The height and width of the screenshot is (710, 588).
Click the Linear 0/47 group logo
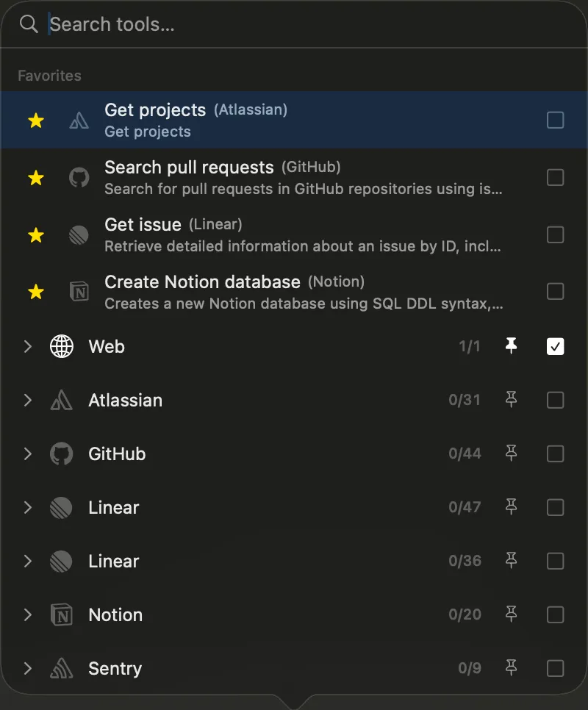click(x=62, y=508)
